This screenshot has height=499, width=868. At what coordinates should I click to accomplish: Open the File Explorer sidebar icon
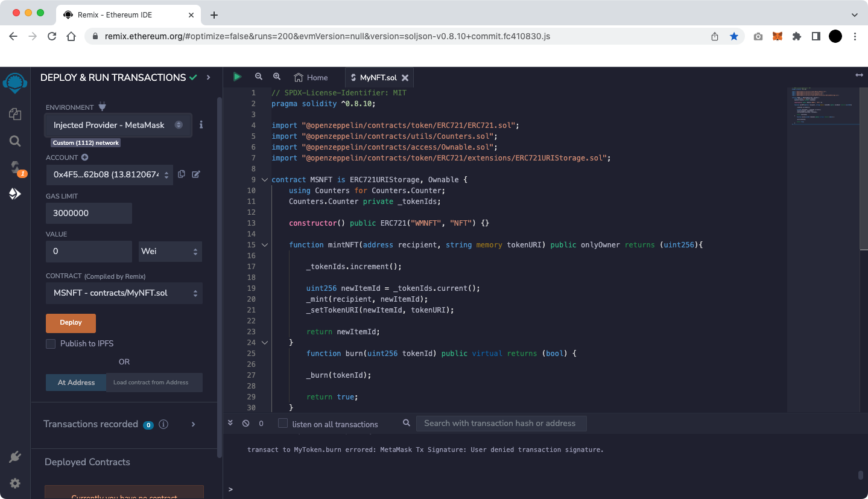pyautogui.click(x=15, y=114)
